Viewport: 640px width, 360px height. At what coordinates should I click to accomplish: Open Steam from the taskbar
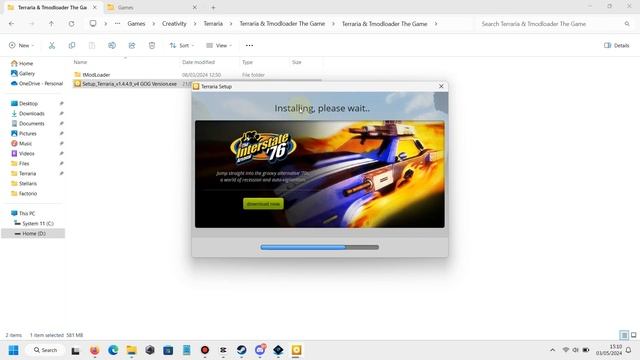(242, 350)
